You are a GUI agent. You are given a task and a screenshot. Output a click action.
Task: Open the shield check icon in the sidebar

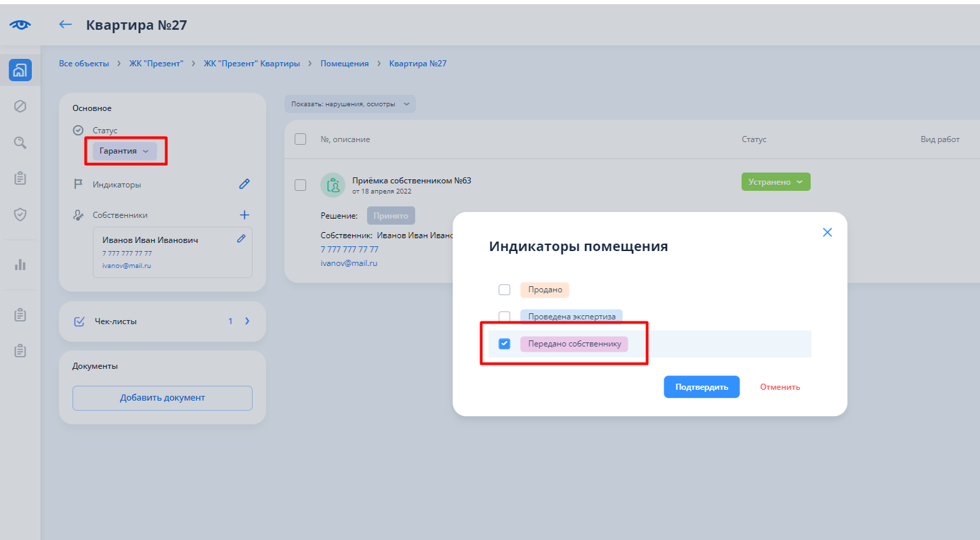tap(20, 215)
